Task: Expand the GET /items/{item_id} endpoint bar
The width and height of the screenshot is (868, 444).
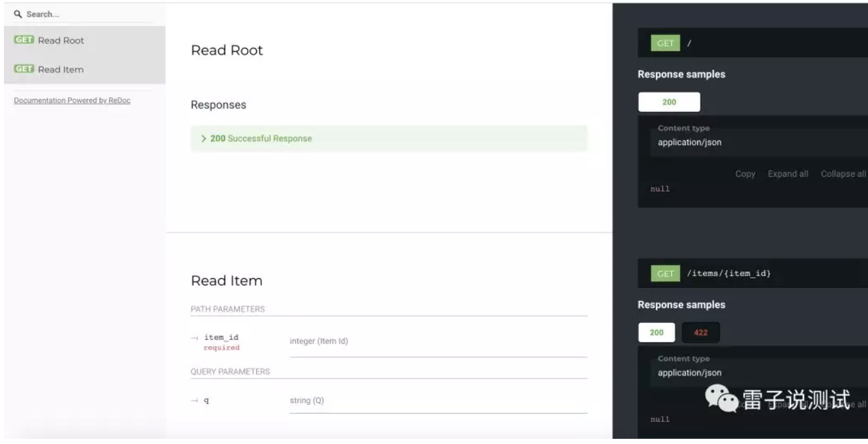Action: [753, 274]
